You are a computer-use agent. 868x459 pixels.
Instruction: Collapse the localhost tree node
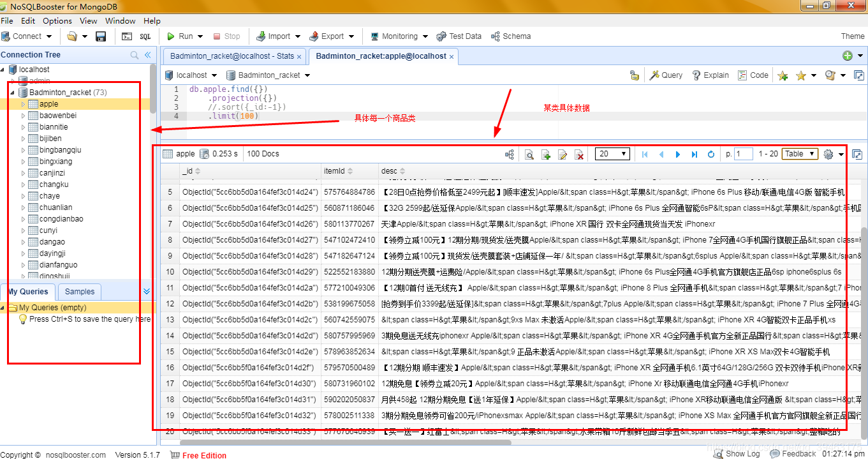[x=3, y=70]
